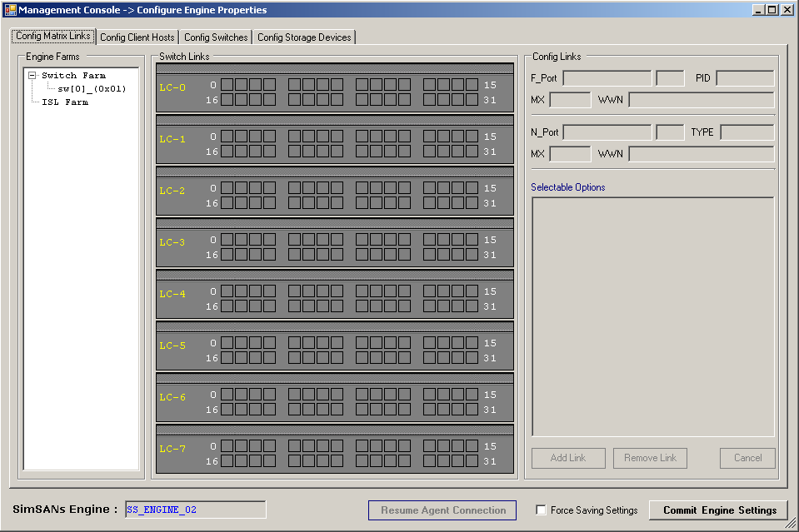Switch to the Config Switches tab
Screen dimensions: 799x532
coord(216,37)
